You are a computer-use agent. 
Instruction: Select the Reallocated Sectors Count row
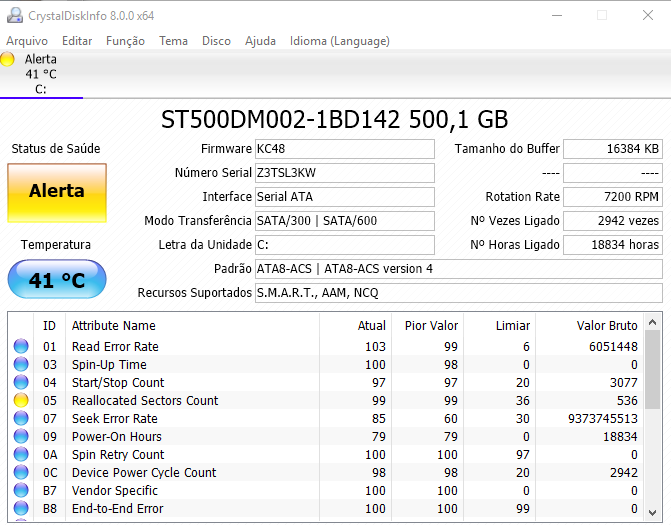click(326, 400)
